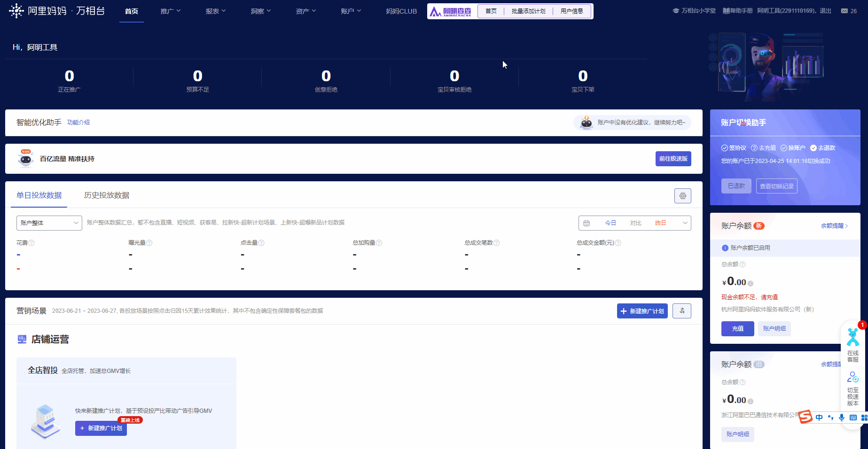The image size is (868, 449).
Task: Click 批量添加计划 in plugin bar
Action: [x=529, y=11]
